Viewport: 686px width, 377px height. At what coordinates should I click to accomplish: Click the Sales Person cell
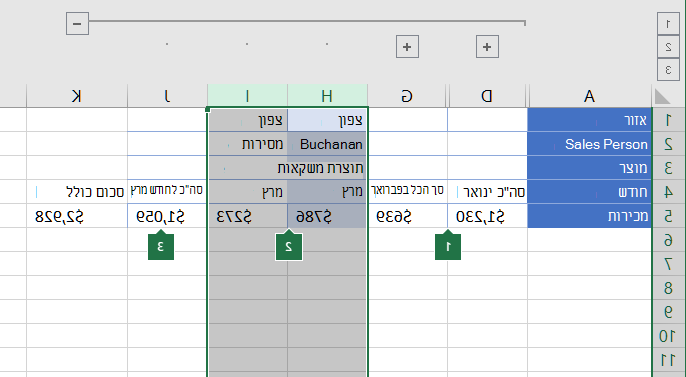pyautogui.click(x=590, y=144)
